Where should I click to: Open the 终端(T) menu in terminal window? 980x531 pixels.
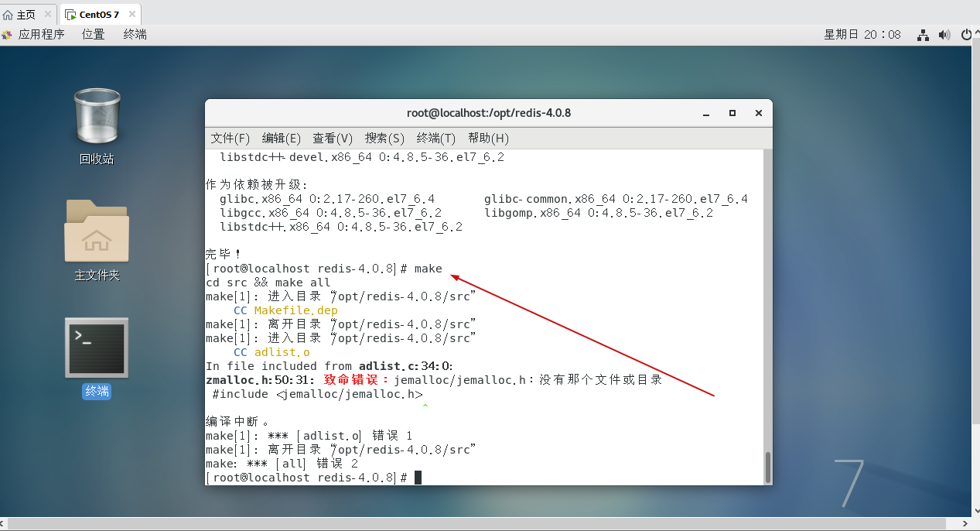(436, 138)
